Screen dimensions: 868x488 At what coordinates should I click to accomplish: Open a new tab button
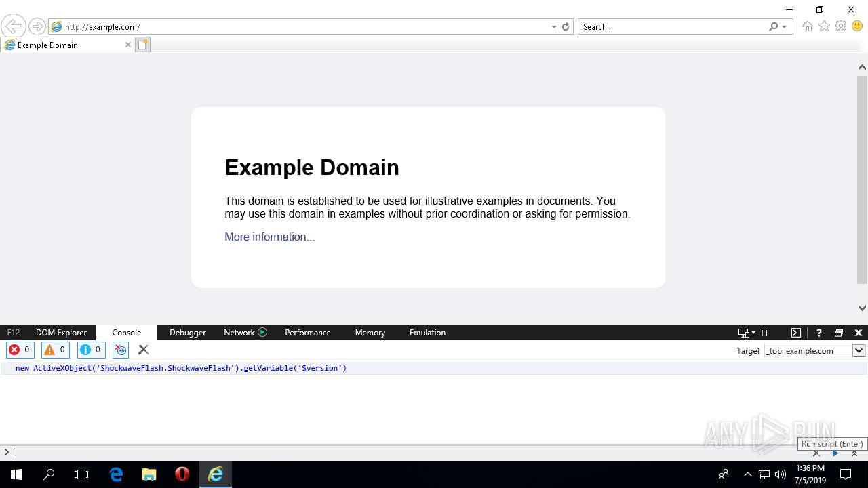142,45
